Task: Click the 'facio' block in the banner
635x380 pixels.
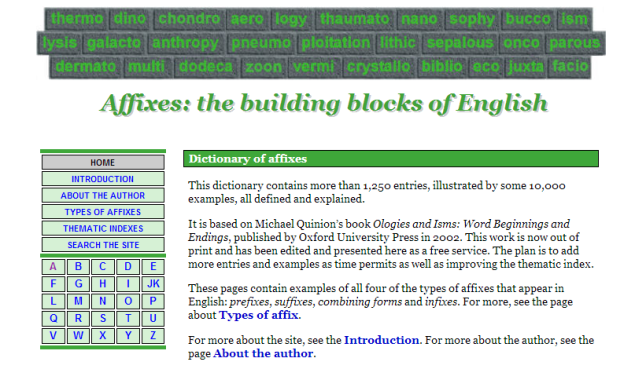Action: (570, 66)
